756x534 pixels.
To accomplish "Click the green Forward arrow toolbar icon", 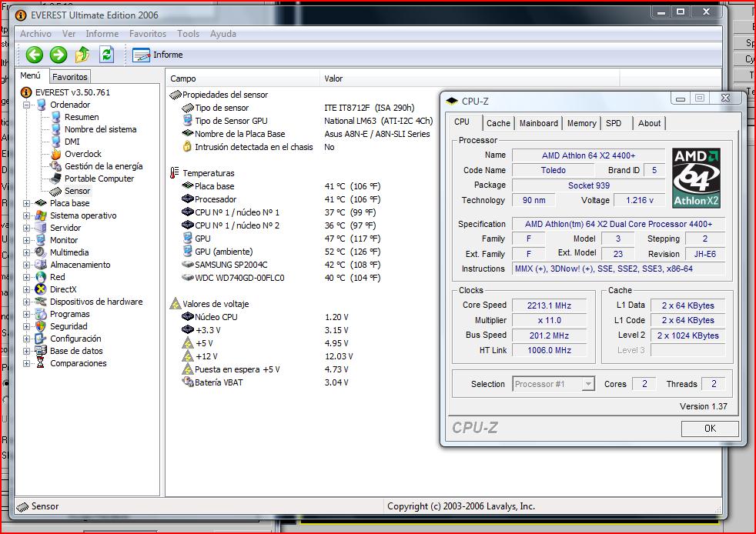I will [59, 55].
